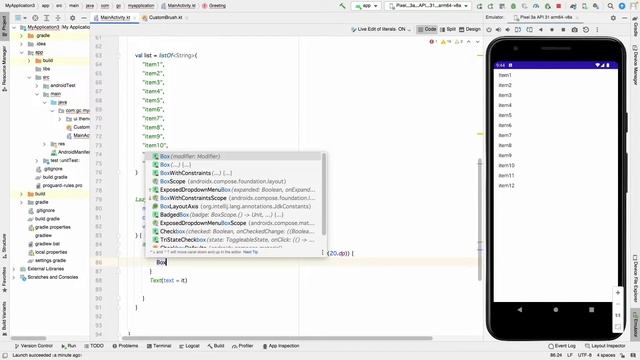Open the Logcat tool window
640x360 pixels.
pos(189,346)
